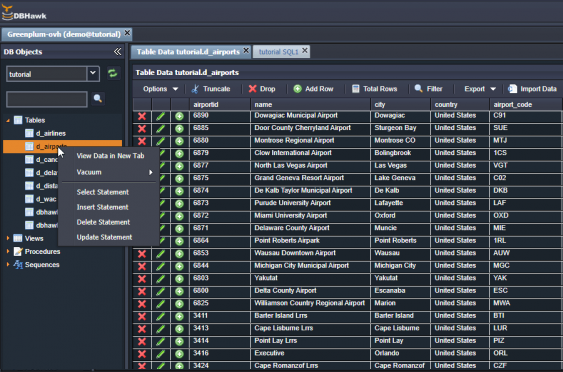Open the Filter tool

pos(428,89)
